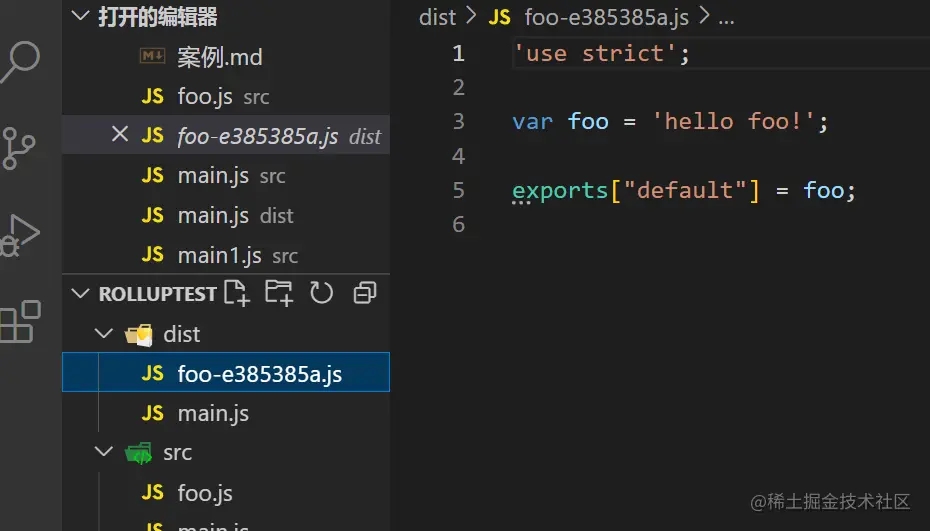Collapse the src folder chevron
This screenshot has height=531, width=930.
pos(104,451)
